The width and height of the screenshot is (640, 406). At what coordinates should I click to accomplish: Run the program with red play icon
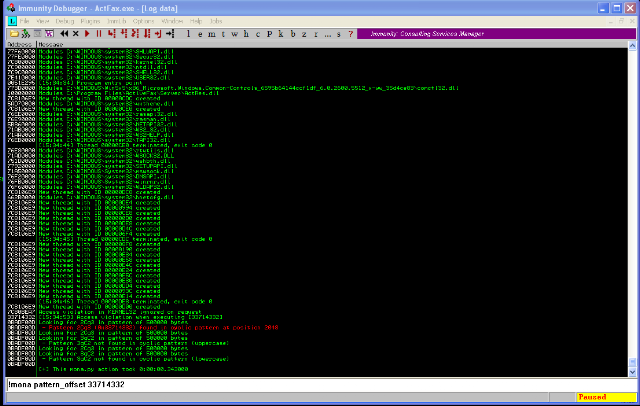coord(87,34)
